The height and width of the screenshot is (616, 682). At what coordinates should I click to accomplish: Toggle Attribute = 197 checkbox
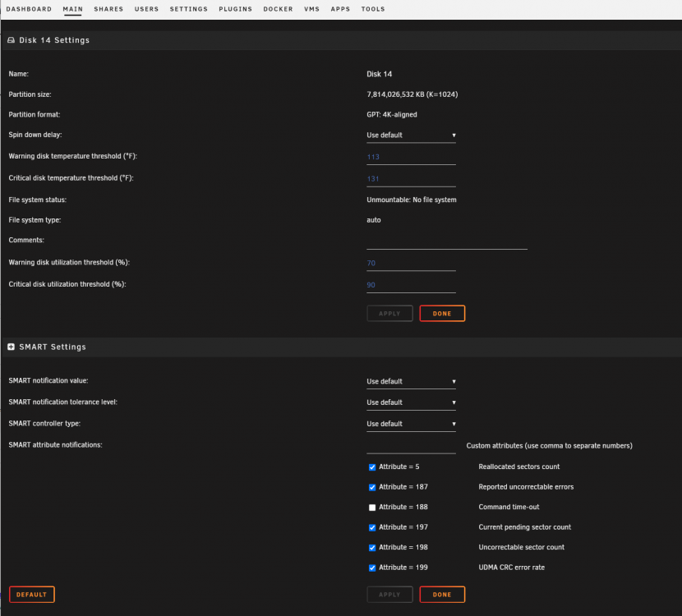[x=372, y=528]
